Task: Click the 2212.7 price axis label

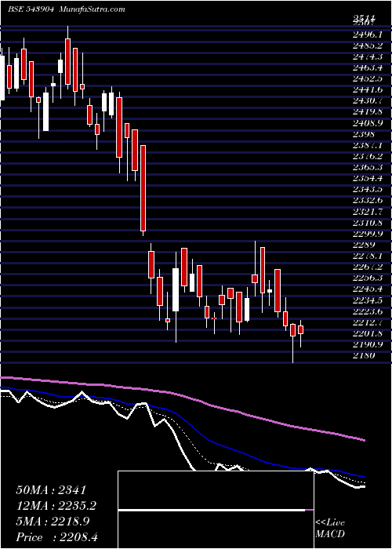Action: click(x=368, y=322)
